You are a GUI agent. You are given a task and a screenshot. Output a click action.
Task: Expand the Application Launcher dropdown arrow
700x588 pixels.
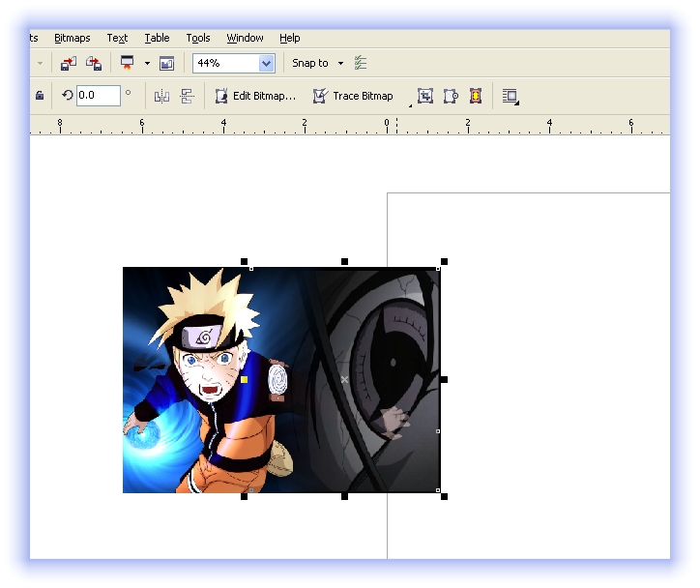147,64
